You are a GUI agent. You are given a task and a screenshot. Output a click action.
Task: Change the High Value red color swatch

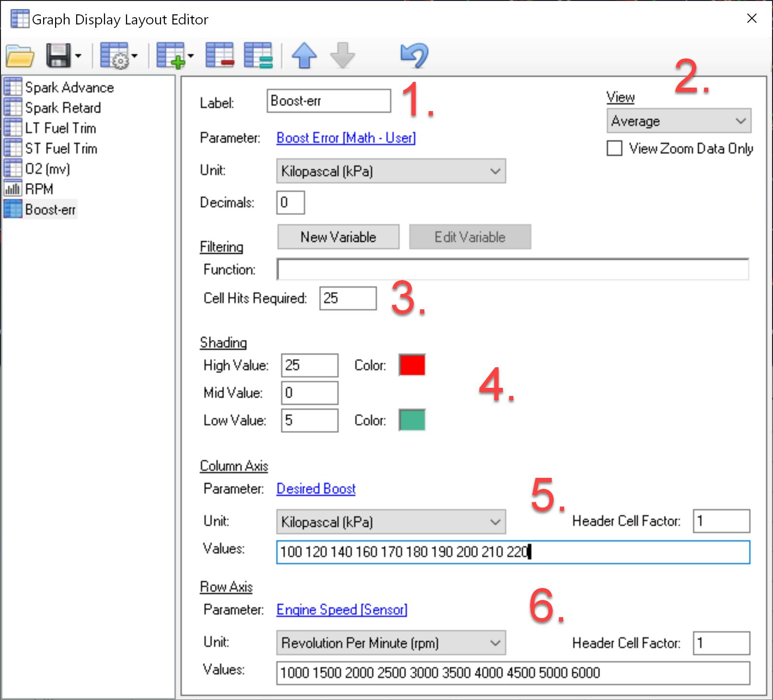click(x=411, y=365)
